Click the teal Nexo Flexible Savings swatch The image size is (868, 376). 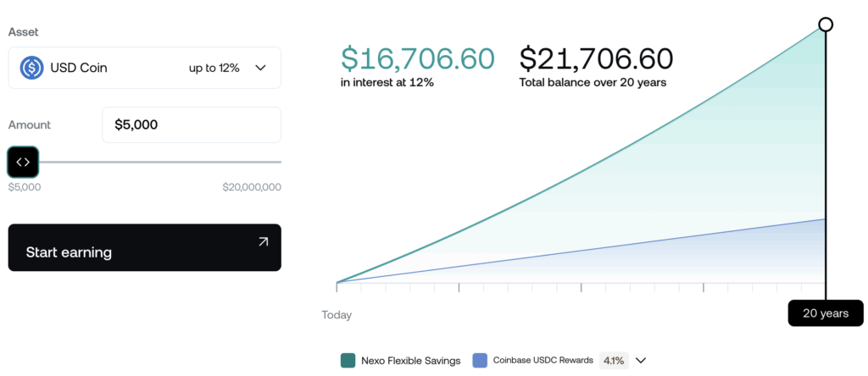coord(348,360)
